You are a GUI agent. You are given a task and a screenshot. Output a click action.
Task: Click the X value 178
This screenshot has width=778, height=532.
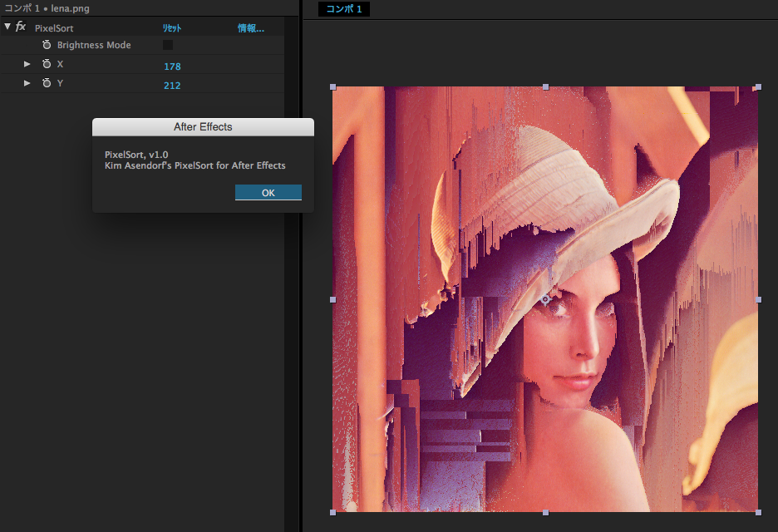(172, 66)
